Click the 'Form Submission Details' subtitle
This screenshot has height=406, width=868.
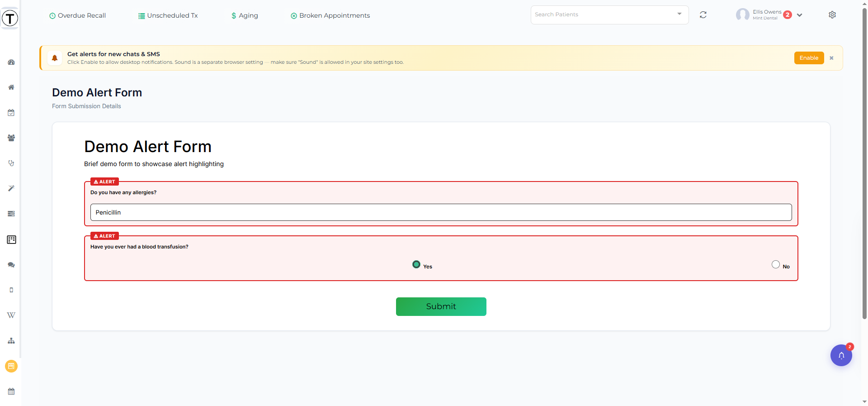(x=86, y=106)
